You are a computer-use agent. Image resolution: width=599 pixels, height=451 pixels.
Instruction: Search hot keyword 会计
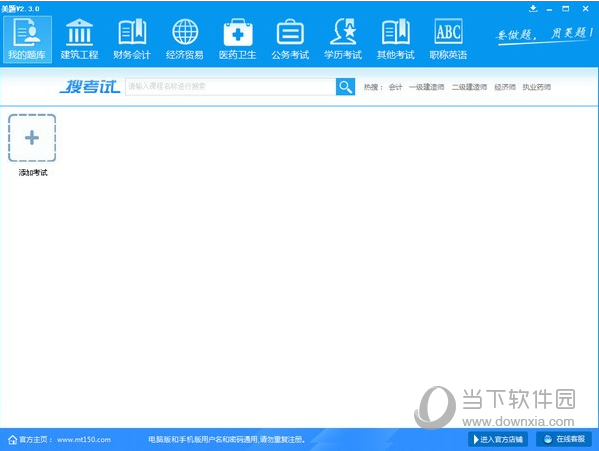pyautogui.click(x=396, y=87)
